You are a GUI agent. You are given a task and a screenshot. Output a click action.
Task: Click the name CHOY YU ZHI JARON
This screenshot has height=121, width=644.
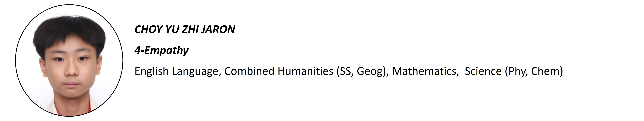185,29
